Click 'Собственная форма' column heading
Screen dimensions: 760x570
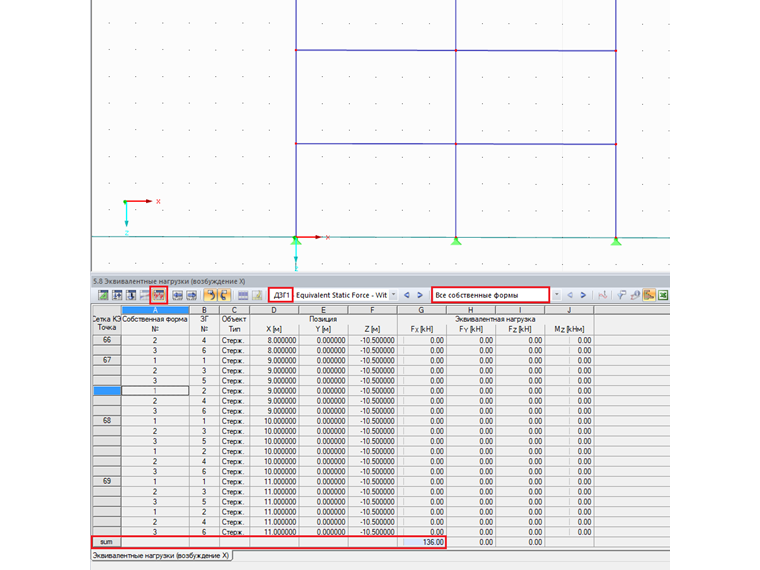[x=155, y=319]
